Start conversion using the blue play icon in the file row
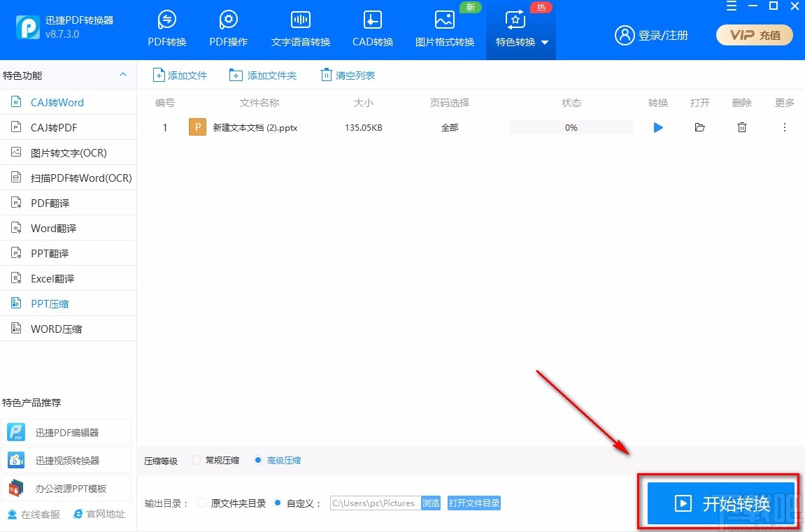The image size is (805, 532). [657, 127]
